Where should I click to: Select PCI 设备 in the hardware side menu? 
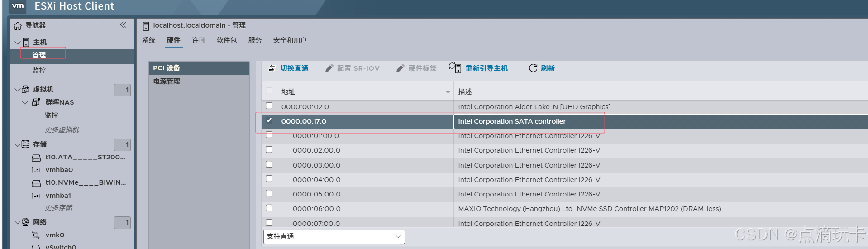coord(199,68)
